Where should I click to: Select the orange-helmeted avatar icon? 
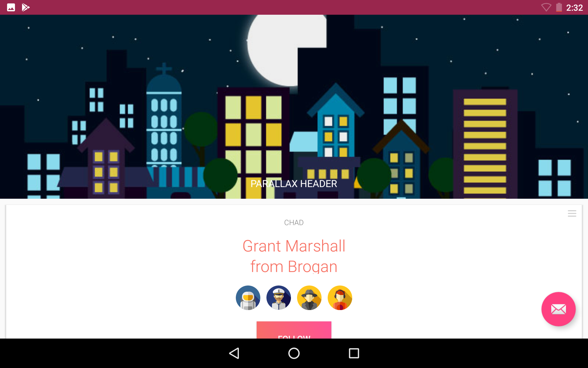(x=248, y=297)
